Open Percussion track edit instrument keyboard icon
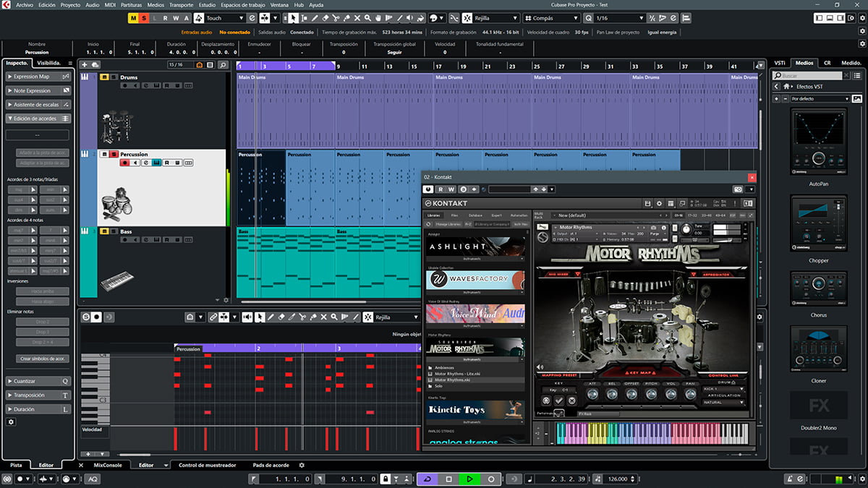This screenshot has height=488, width=868. tap(157, 163)
